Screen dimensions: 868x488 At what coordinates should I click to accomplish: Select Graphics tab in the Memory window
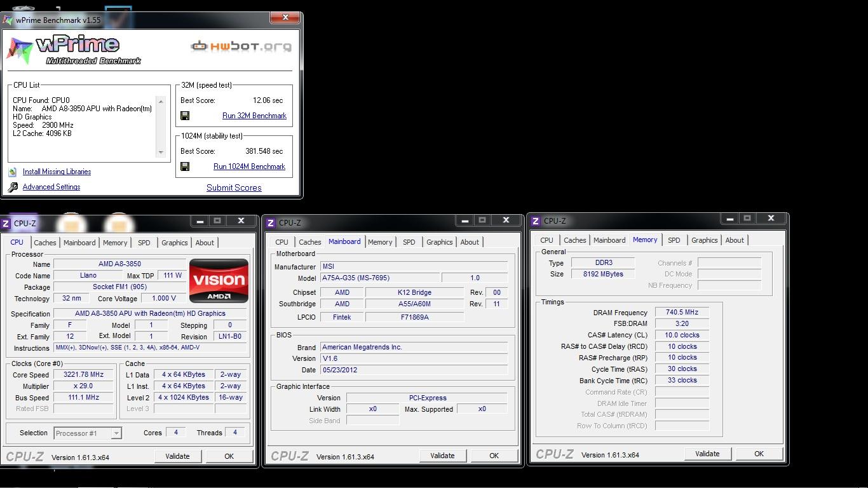[705, 240]
